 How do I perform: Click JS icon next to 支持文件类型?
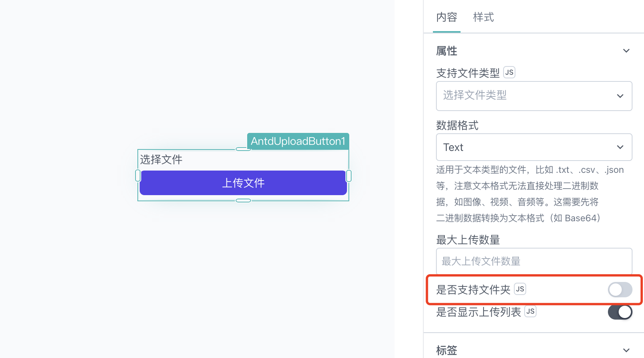(x=509, y=72)
